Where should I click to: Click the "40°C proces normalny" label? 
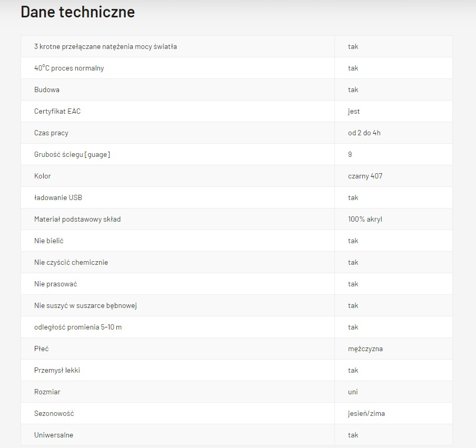tap(69, 68)
